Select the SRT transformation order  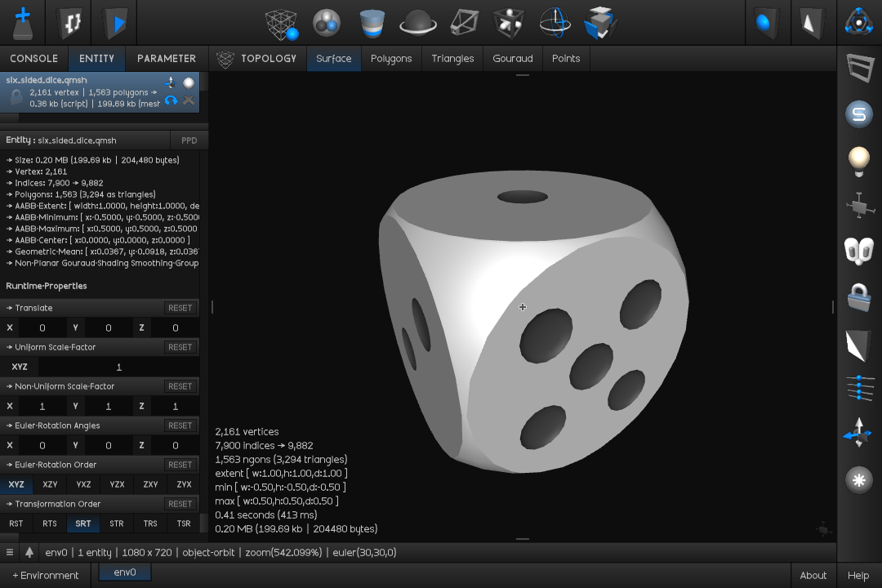(82, 523)
